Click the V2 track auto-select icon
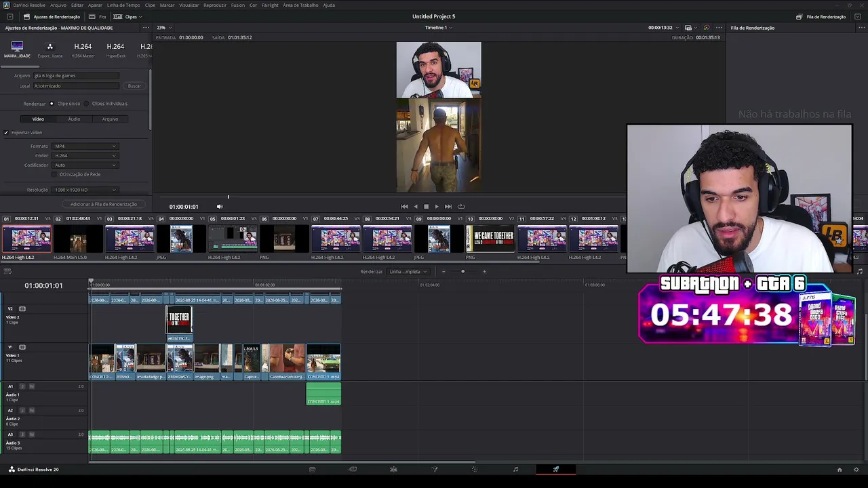868x488 pixels. pyautogui.click(x=22, y=308)
